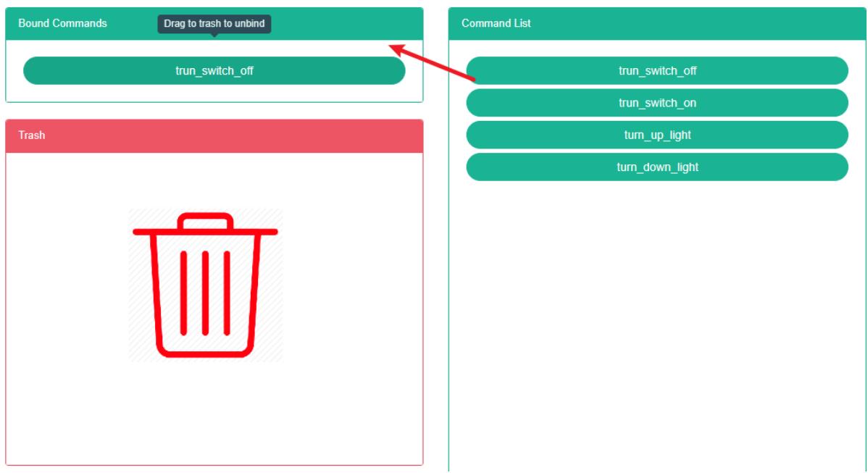Click the red arrow pointing to Bound Commands
This screenshot has width=868, height=473.
(433, 62)
